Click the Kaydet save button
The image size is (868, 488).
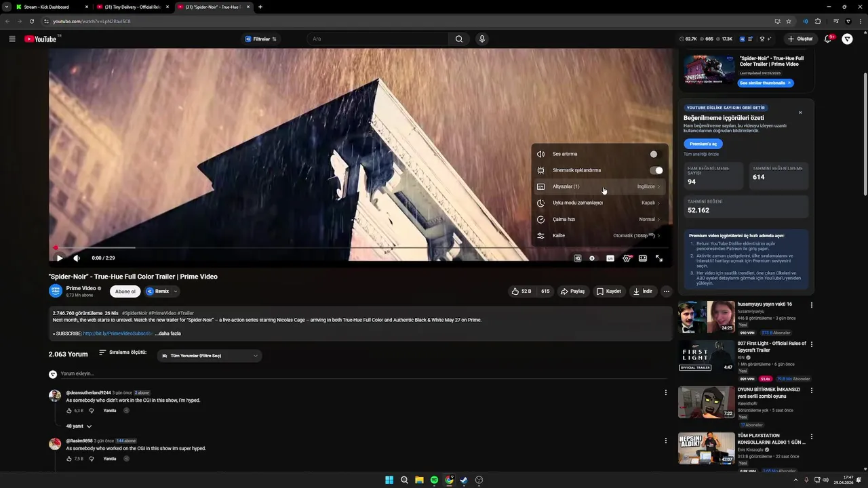click(608, 291)
